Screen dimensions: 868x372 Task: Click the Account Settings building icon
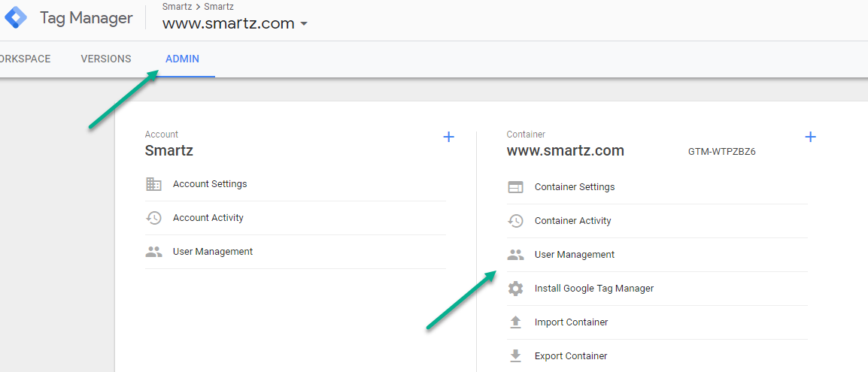coord(153,184)
